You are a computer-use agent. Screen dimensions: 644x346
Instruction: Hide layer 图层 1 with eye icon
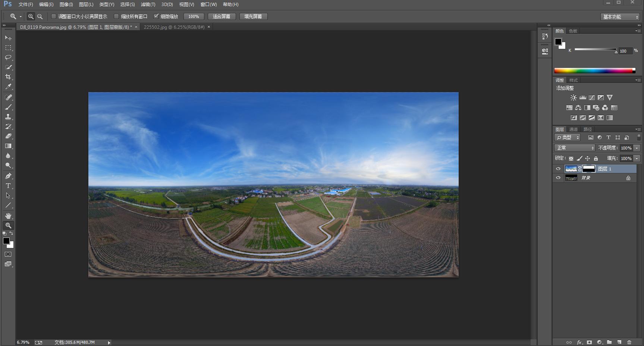coord(558,169)
